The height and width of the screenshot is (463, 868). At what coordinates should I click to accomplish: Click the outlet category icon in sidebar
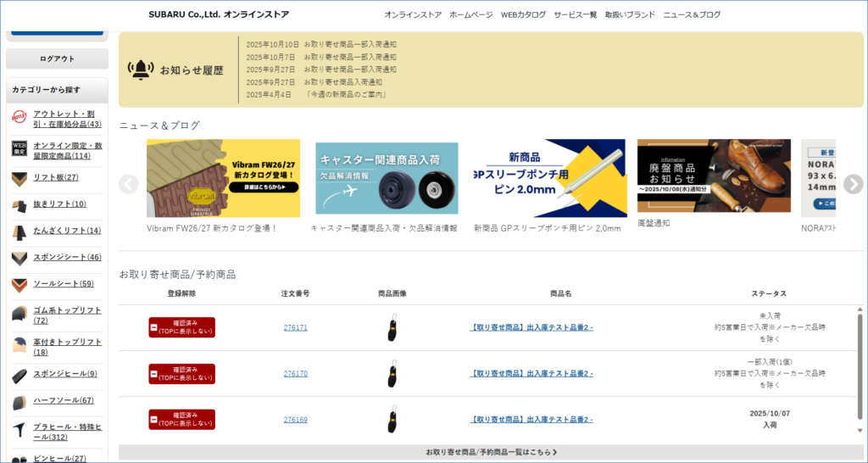click(x=19, y=118)
